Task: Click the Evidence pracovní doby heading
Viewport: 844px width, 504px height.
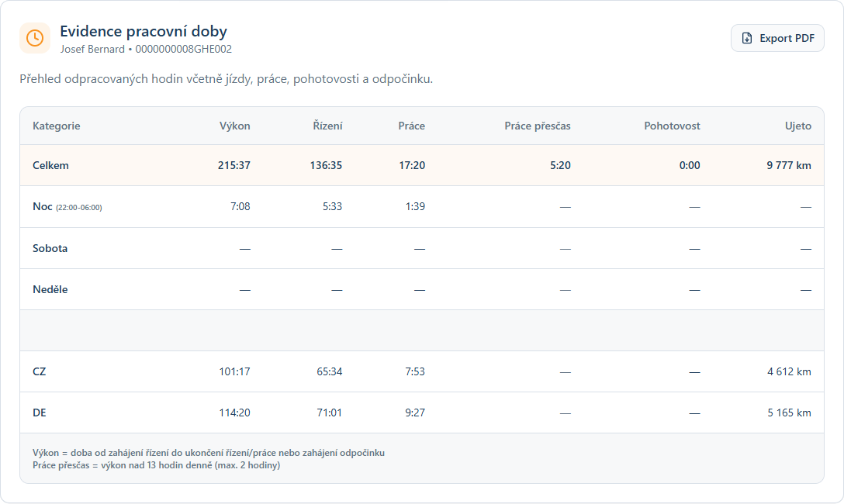Action: [x=144, y=32]
